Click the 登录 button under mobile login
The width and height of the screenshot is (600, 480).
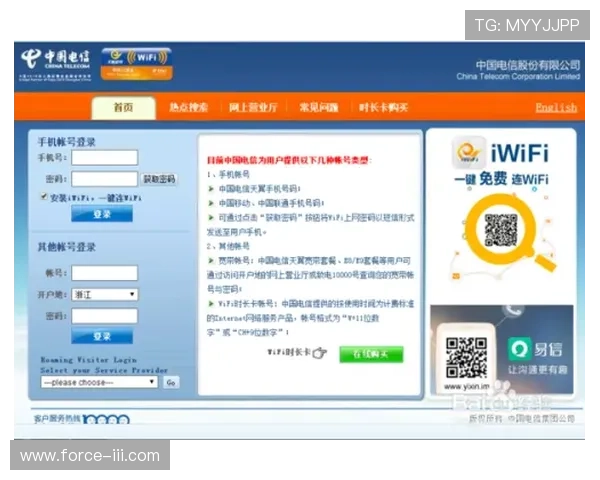102,214
